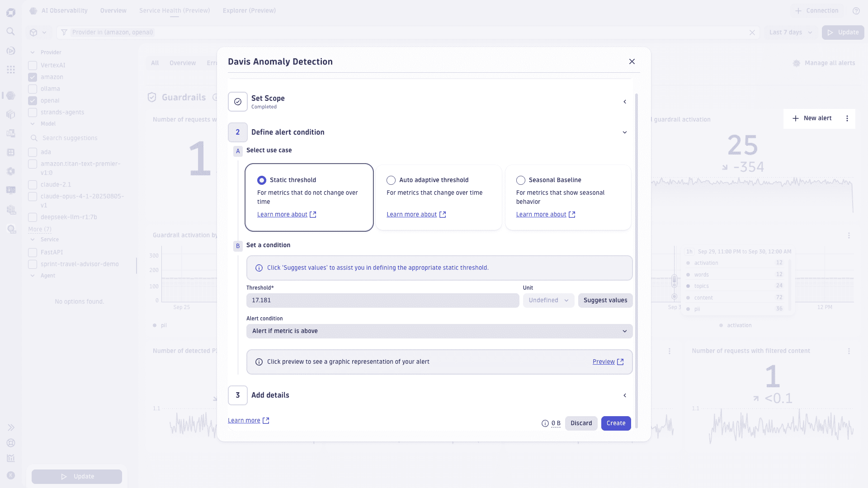This screenshot has height=488, width=868.
Task: Click the Create button to save the alert
Action: pyautogui.click(x=616, y=423)
